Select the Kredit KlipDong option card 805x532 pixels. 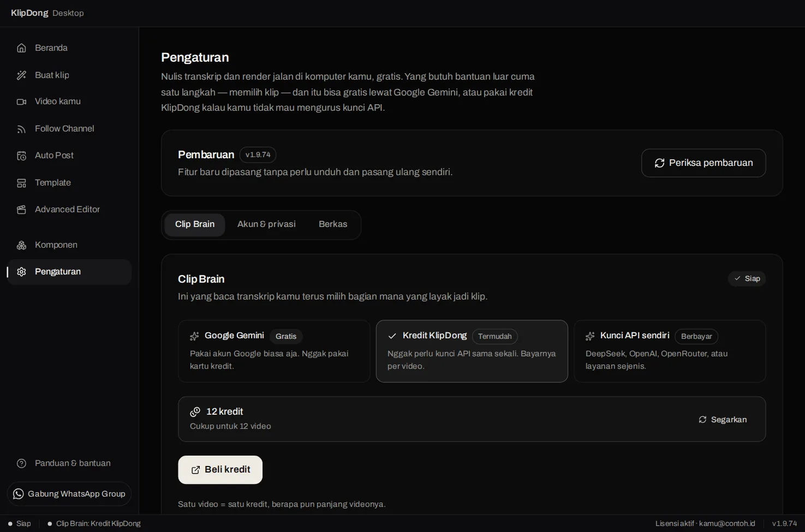(472, 351)
